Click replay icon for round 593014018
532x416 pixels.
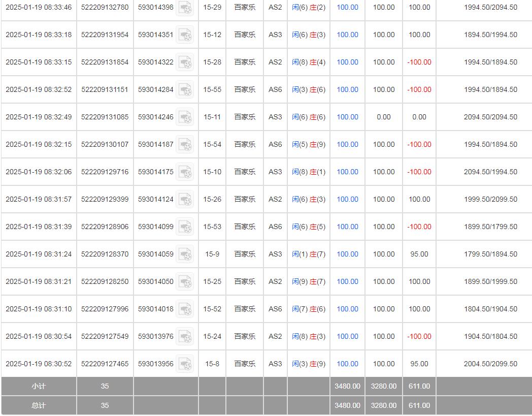click(x=185, y=309)
